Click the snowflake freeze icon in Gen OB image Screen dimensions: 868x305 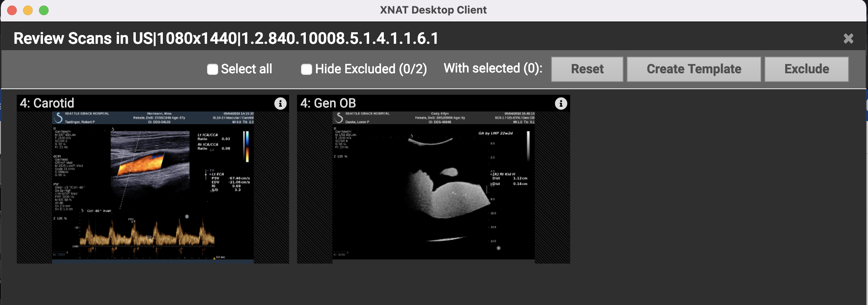click(x=498, y=248)
